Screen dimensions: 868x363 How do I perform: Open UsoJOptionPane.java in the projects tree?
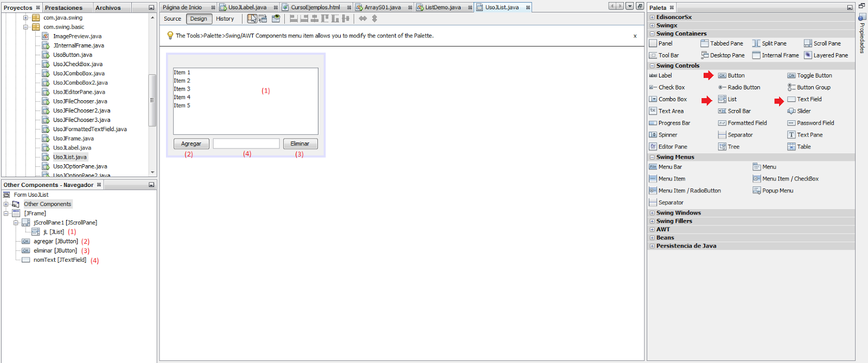click(80, 166)
